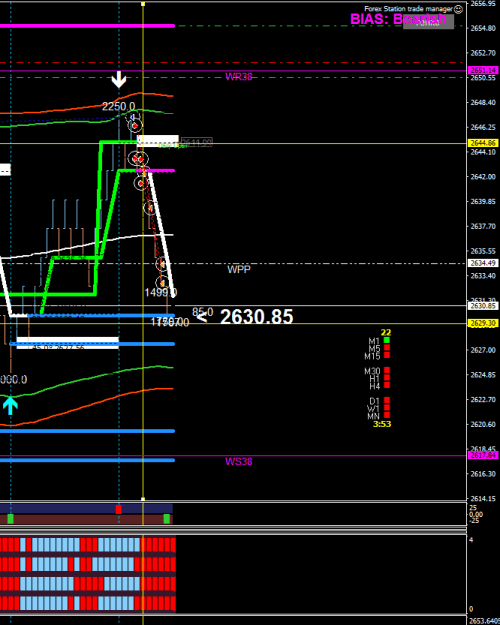Select the 2250.0 swing label
This screenshot has height=625, width=500.
click(118, 107)
